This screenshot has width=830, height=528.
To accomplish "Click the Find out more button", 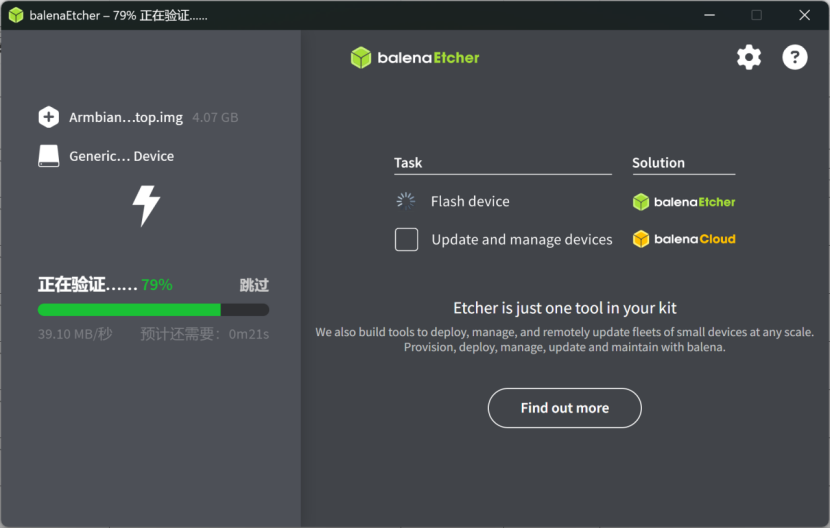I will tap(565, 408).
